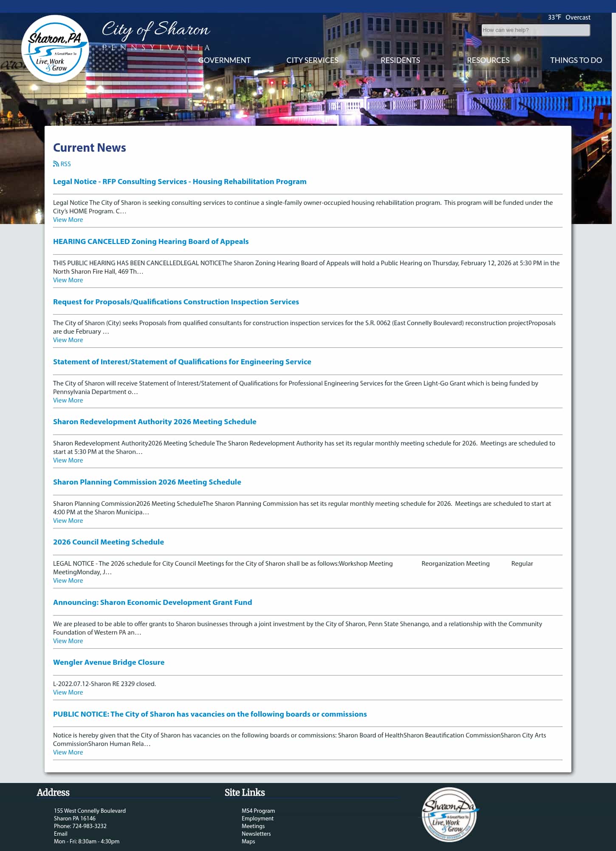This screenshot has width=616, height=851.
Task: Open Construction Inspection Services proposals article
Action: click(176, 302)
